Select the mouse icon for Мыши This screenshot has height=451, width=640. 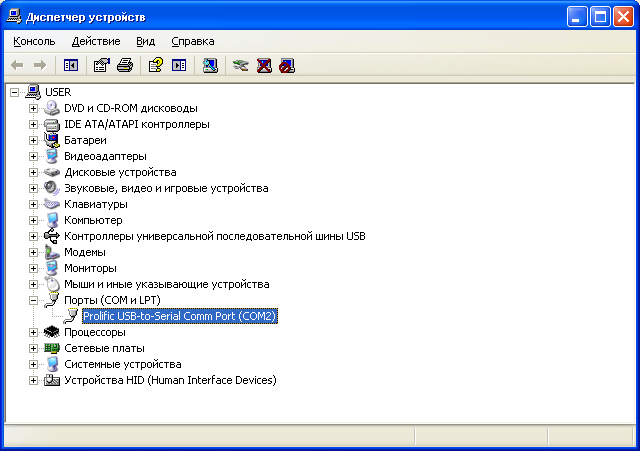click(x=52, y=284)
